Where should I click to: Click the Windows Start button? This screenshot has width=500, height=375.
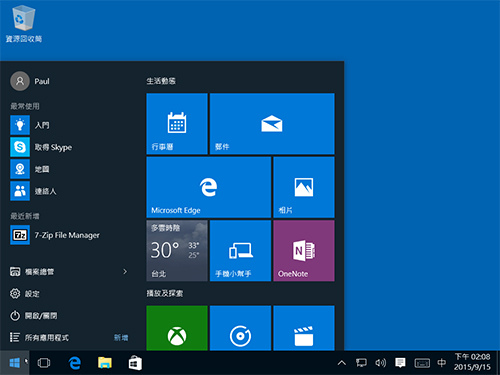14,363
